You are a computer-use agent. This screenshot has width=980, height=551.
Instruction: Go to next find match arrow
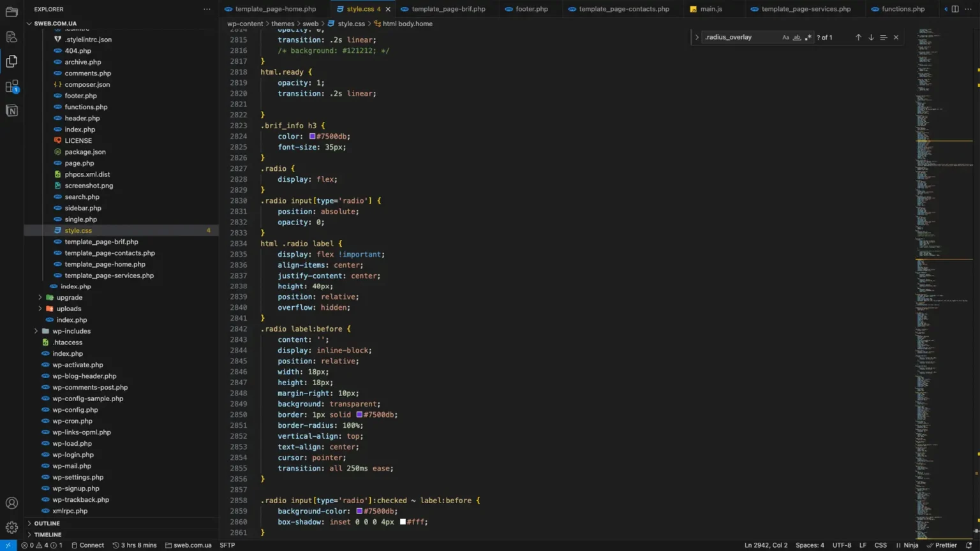coord(871,37)
